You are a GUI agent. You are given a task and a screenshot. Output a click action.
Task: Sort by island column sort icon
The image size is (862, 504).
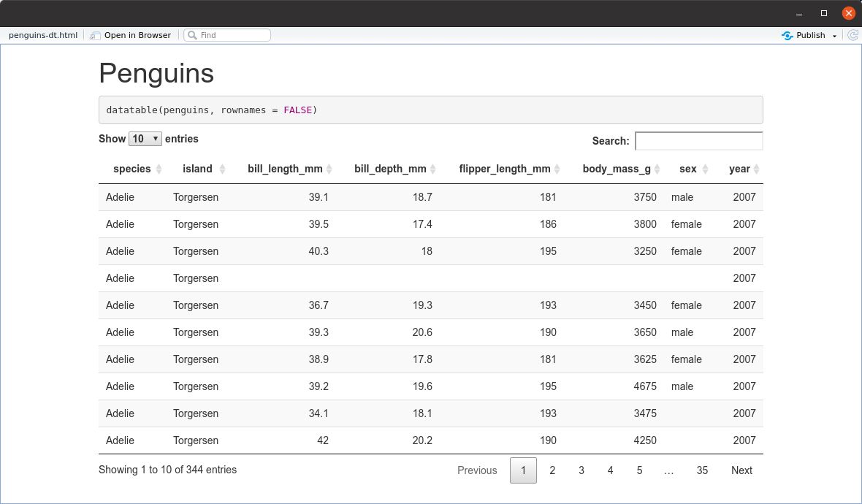(x=222, y=169)
